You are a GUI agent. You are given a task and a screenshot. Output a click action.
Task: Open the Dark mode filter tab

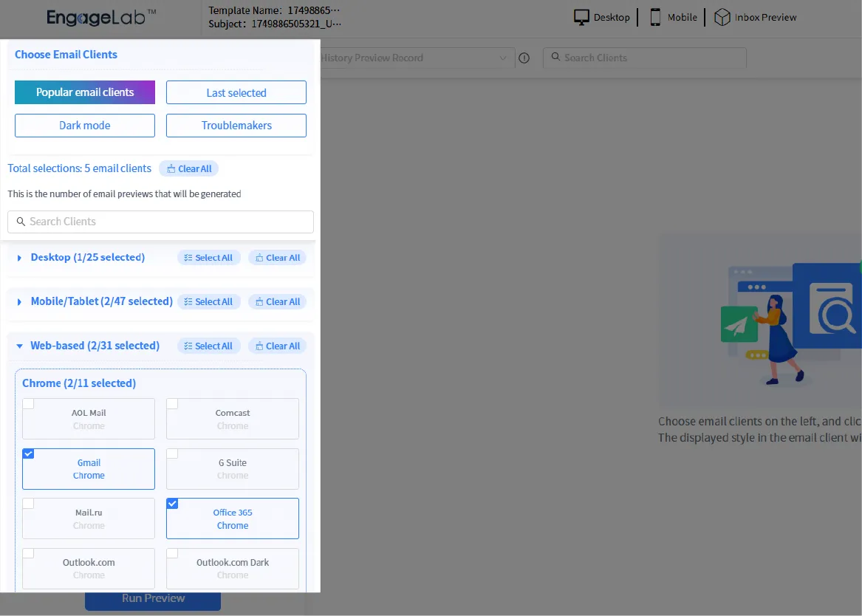pyautogui.click(x=84, y=125)
